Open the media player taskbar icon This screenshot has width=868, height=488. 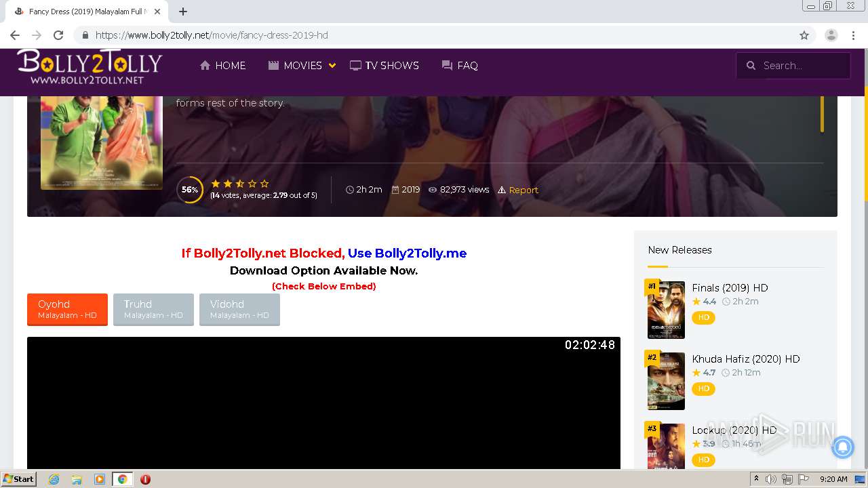point(100,479)
